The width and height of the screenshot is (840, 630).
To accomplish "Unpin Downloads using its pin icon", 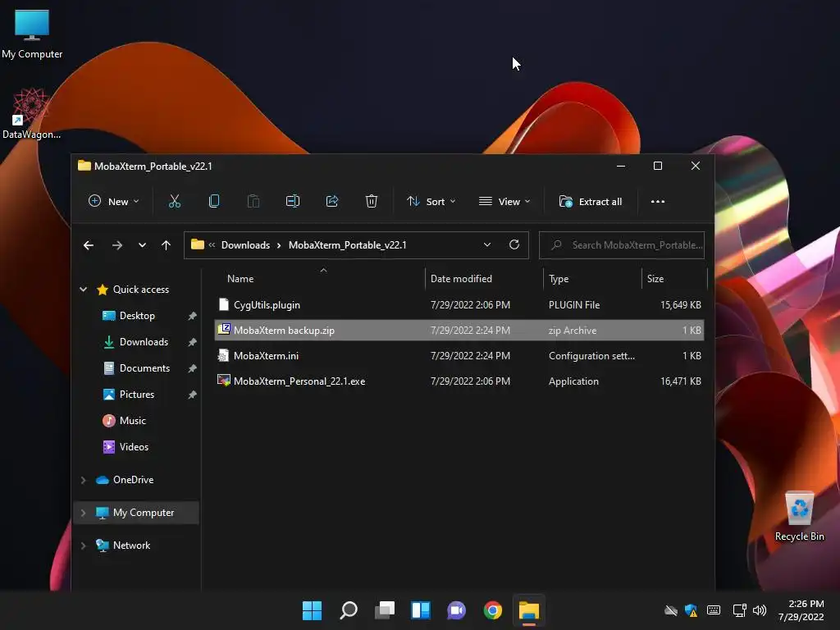I will tap(192, 342).
